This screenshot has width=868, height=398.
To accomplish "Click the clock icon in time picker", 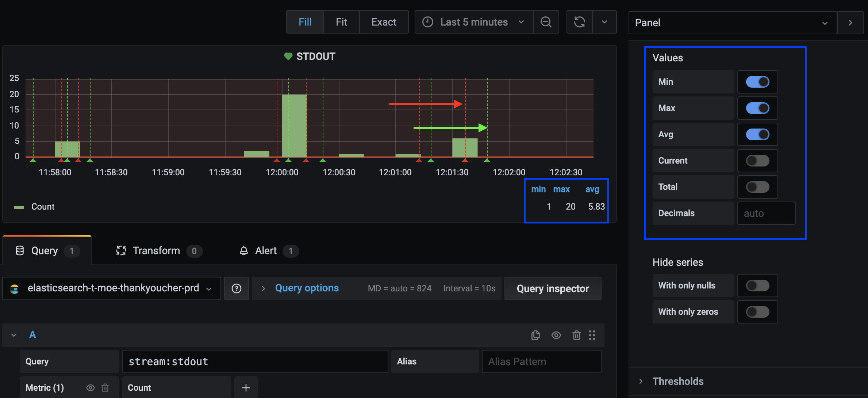I will click(428, 22).
